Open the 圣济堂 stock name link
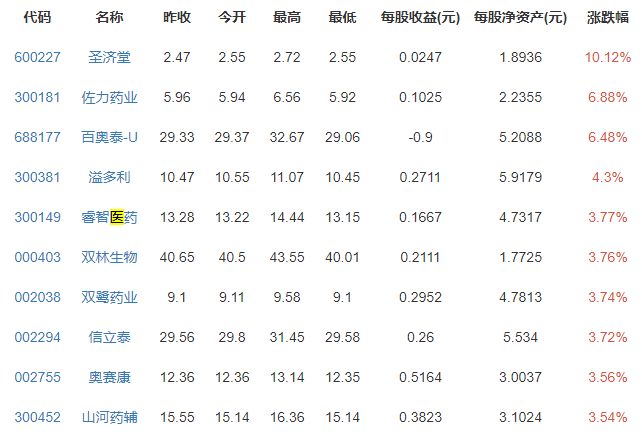Viewport: 642px width, 441px height. 109,57
